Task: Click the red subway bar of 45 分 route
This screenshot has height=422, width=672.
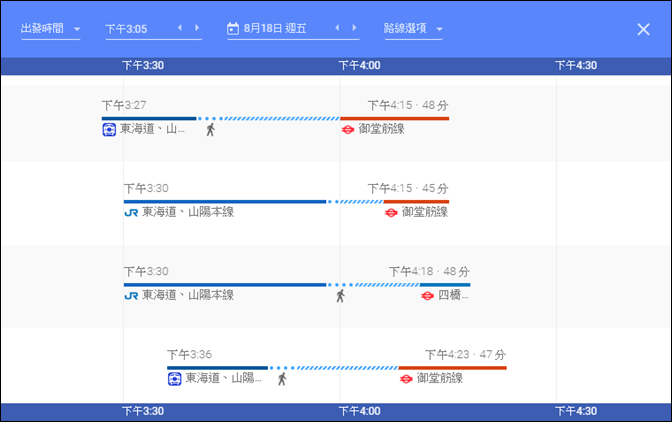Action: pyautogui.click(x=416, y=201)
